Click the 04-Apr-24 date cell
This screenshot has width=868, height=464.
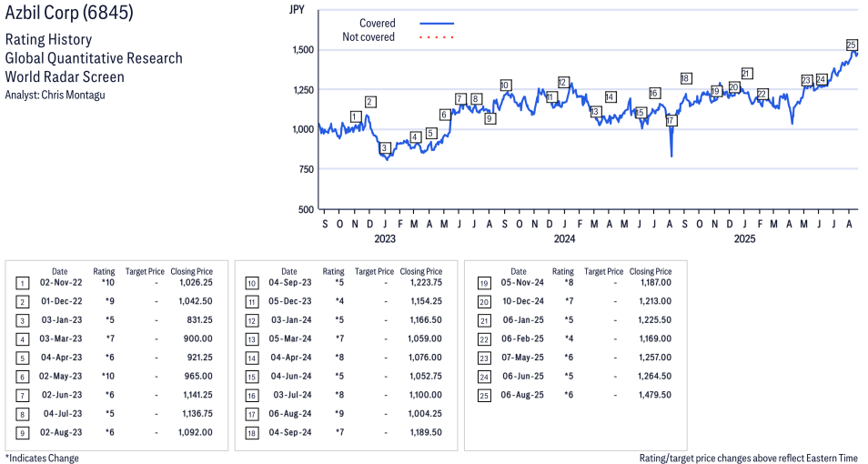(x=291, y=358)
